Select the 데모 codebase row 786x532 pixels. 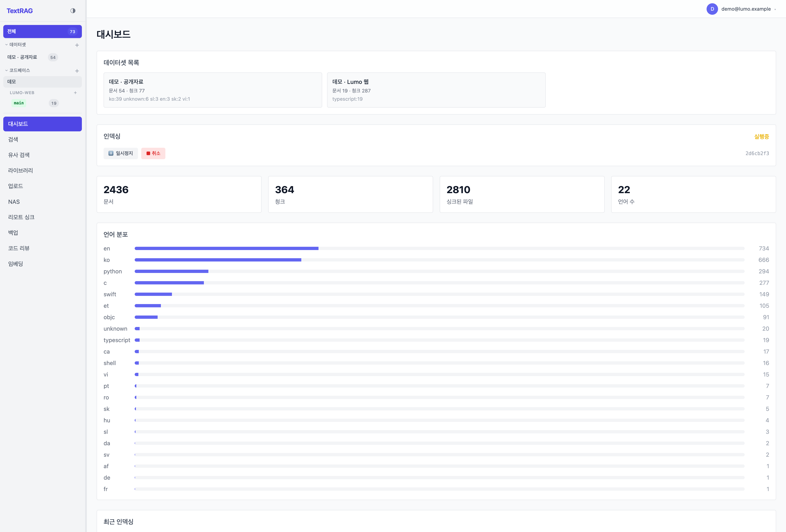43,81
